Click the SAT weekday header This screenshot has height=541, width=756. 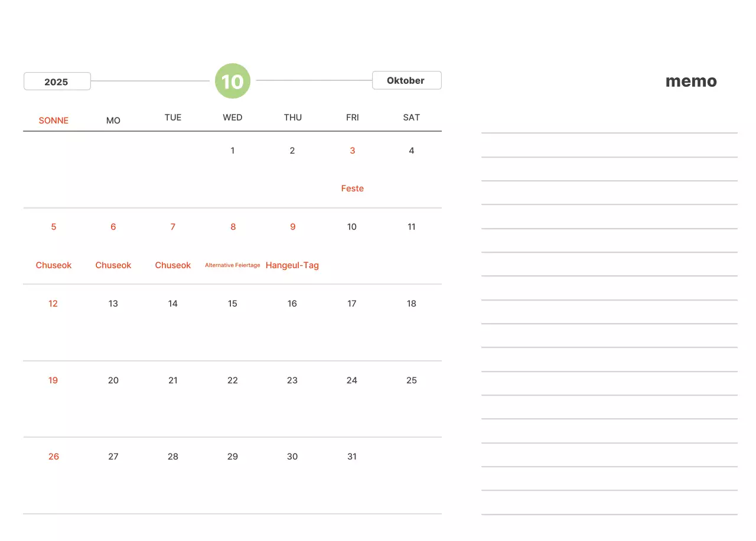(x=411, y=118)
